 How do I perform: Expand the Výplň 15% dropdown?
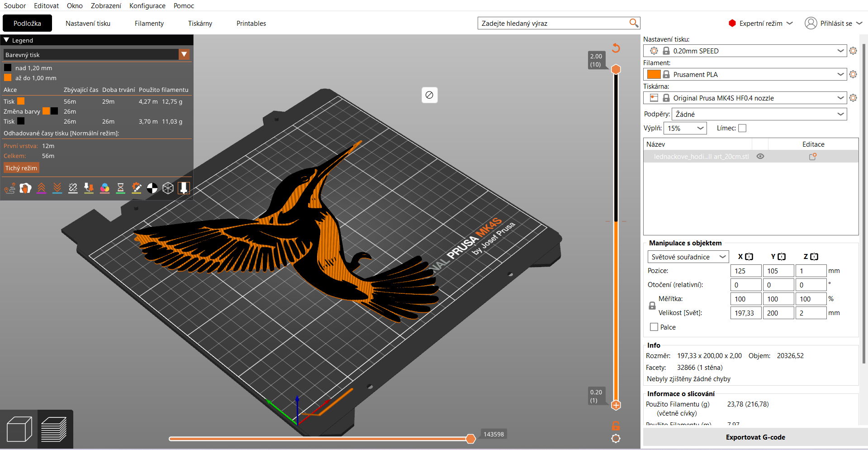tap(685, 128)
